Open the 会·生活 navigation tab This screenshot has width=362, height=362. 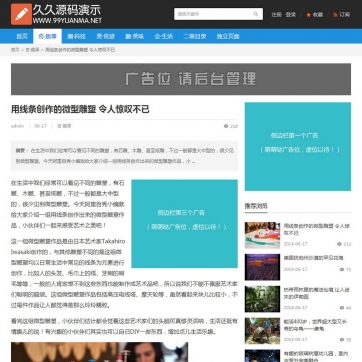tap(164, 36)
